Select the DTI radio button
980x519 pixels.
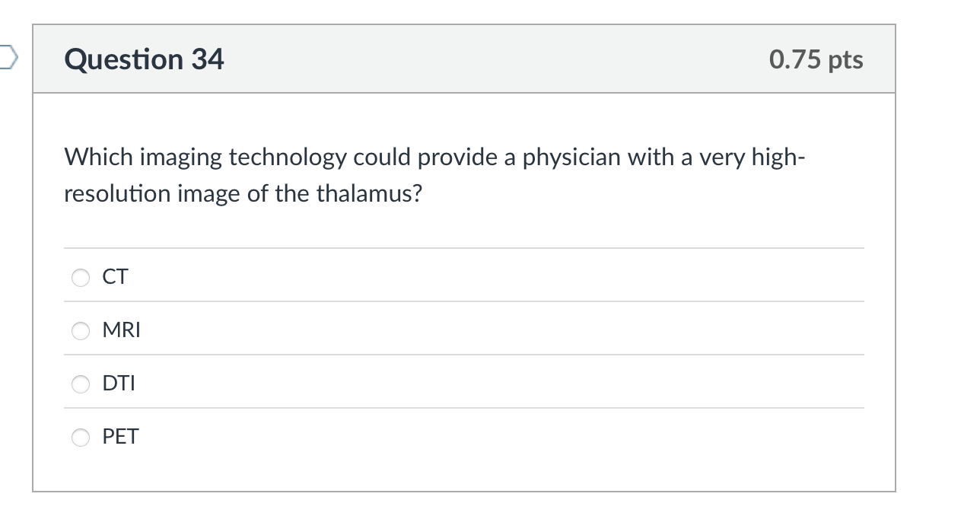pyautogui.click(x=81, y=384)
